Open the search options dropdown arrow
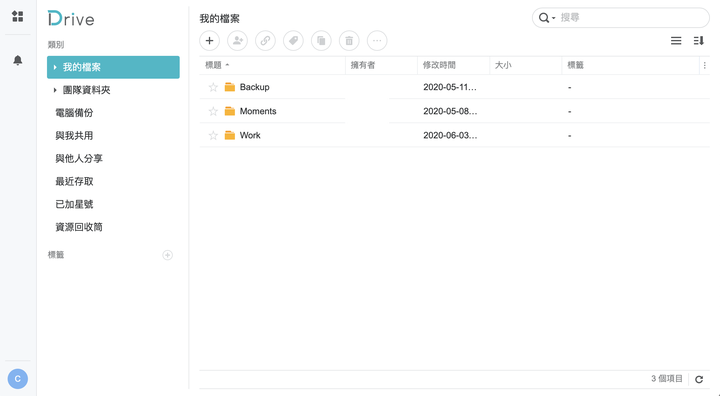 click(553, 18)
